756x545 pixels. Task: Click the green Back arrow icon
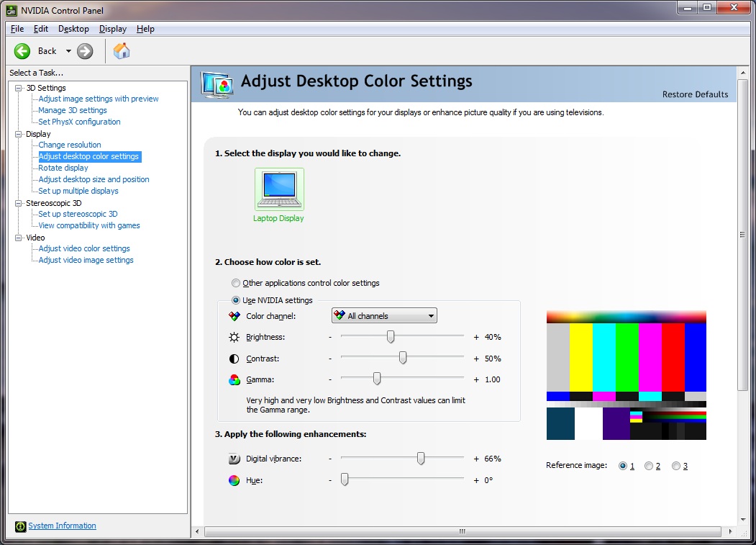tap(22, 51)
